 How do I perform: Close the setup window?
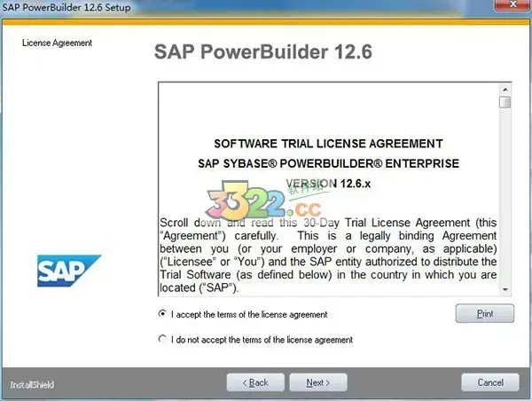point(512,4)
